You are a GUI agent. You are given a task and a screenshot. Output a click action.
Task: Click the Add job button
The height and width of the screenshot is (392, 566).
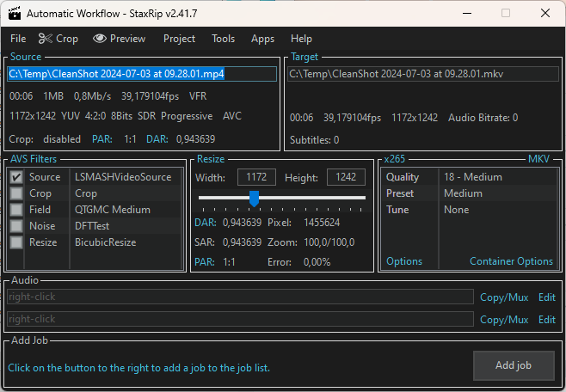(513, 365)
